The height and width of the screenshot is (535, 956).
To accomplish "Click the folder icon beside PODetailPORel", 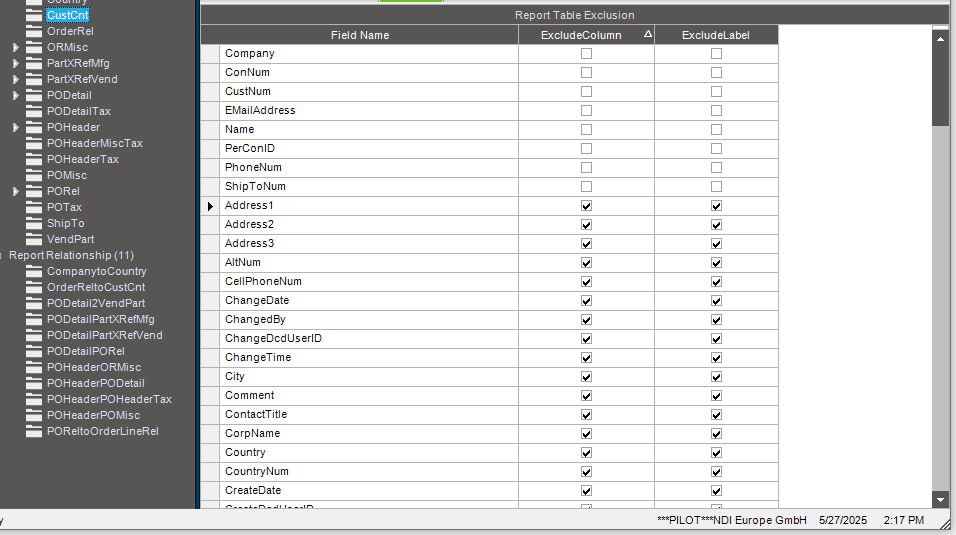I will (x=34, y=351).
